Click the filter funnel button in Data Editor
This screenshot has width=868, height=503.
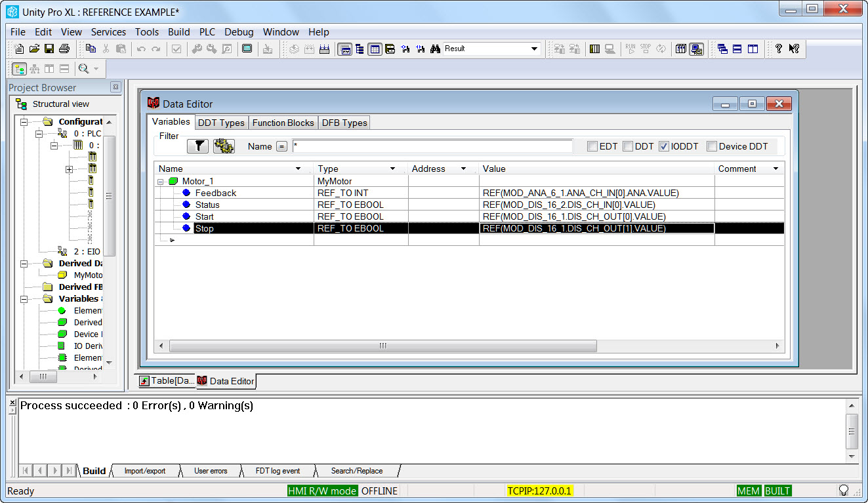[197, 146]
